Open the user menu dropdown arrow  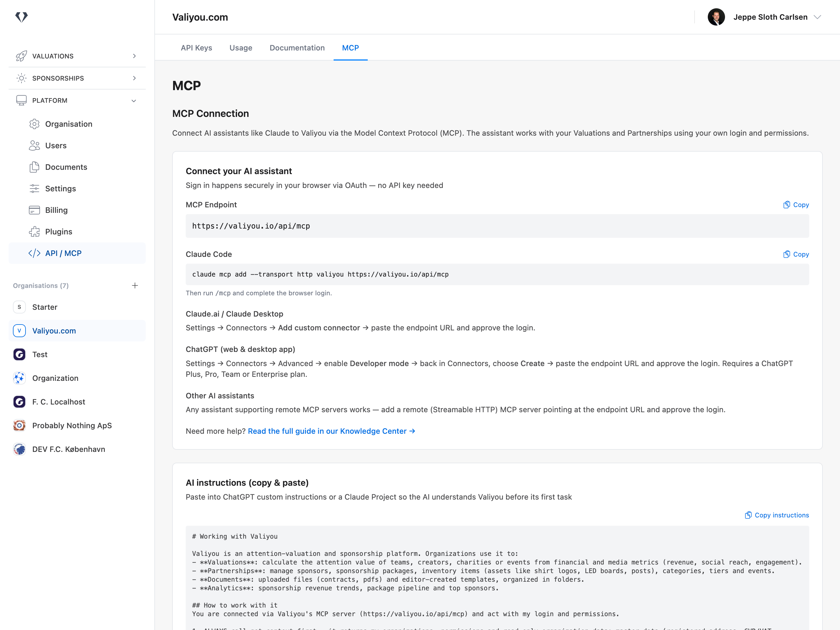(x=818, y=17)
